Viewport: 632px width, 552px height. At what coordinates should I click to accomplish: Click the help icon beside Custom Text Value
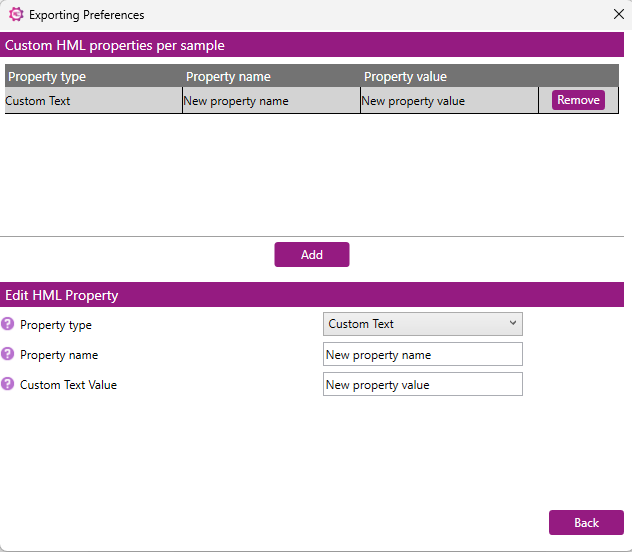(x=7, y=384)
